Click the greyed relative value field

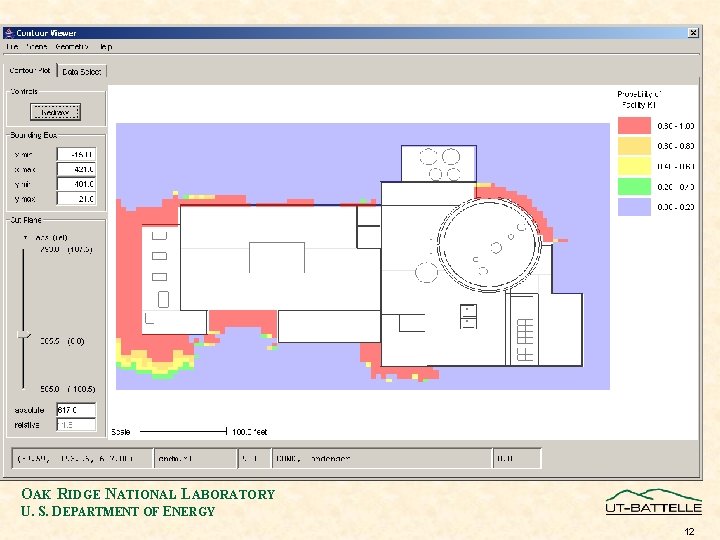[76, 425]
